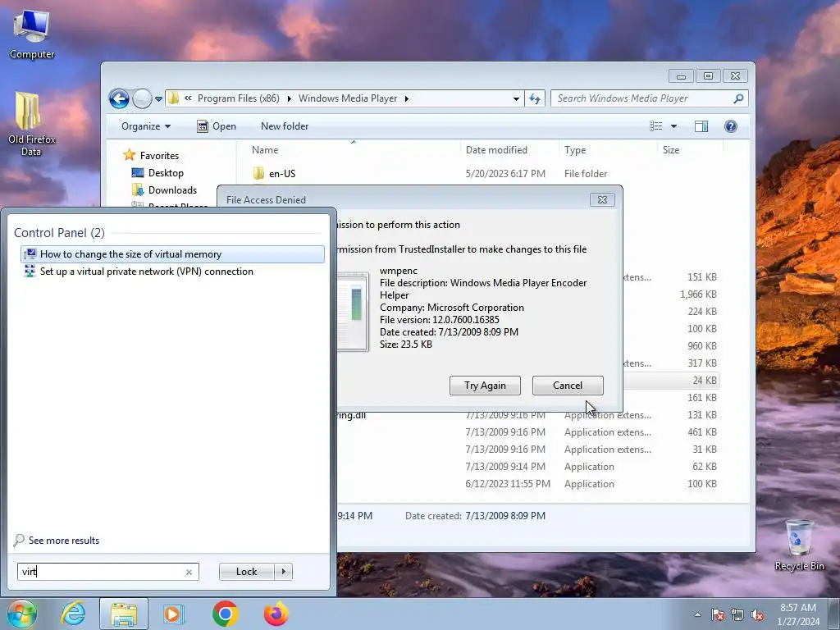Image resolution: width=840 pixels, height=630 pixels.
Task: Expand arrow after Windows Media Player breadcrumb
Action: [x=407, y=98]
